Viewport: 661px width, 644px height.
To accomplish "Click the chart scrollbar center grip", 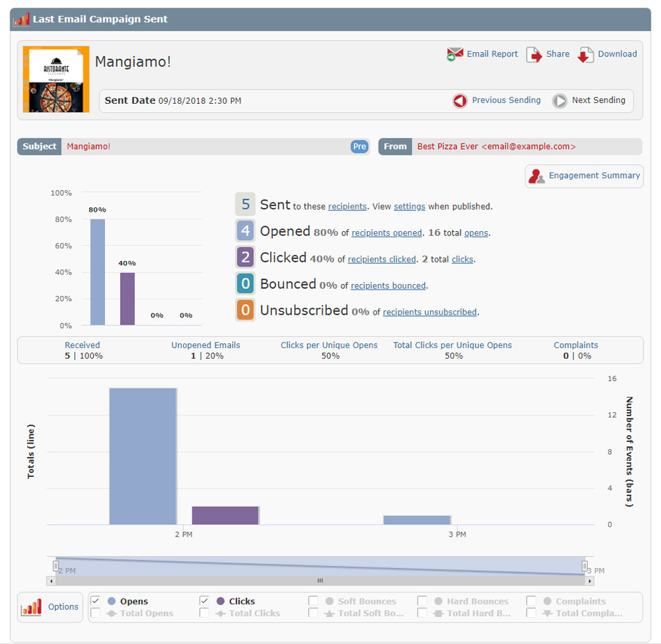I will pyautogui.click(x=320, y=581).
